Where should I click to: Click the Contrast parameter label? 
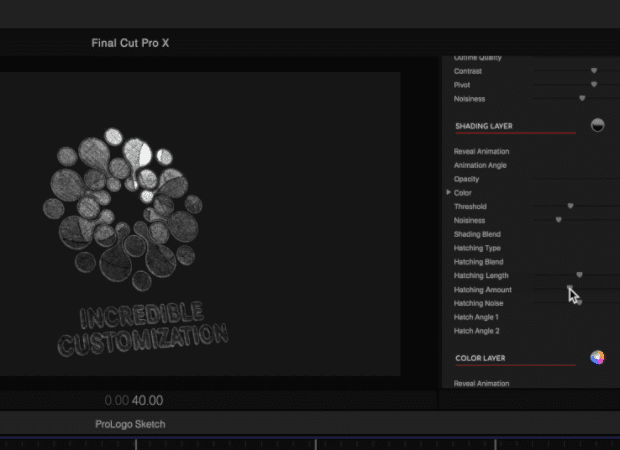pos(468,71)
